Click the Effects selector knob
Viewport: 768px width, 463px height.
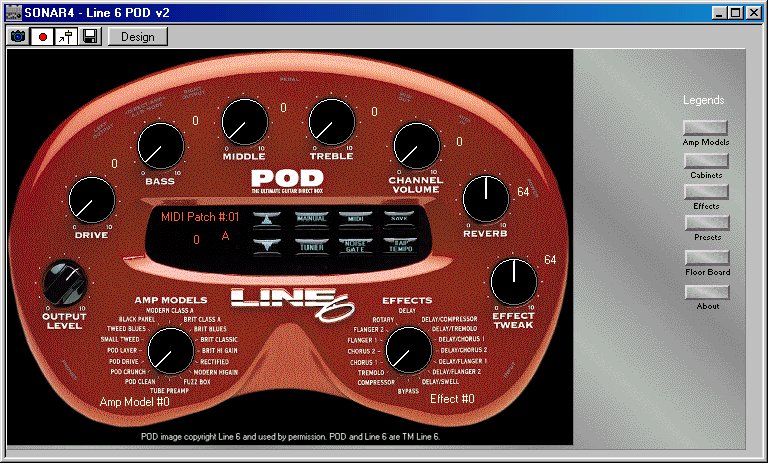tap(408, 350)
